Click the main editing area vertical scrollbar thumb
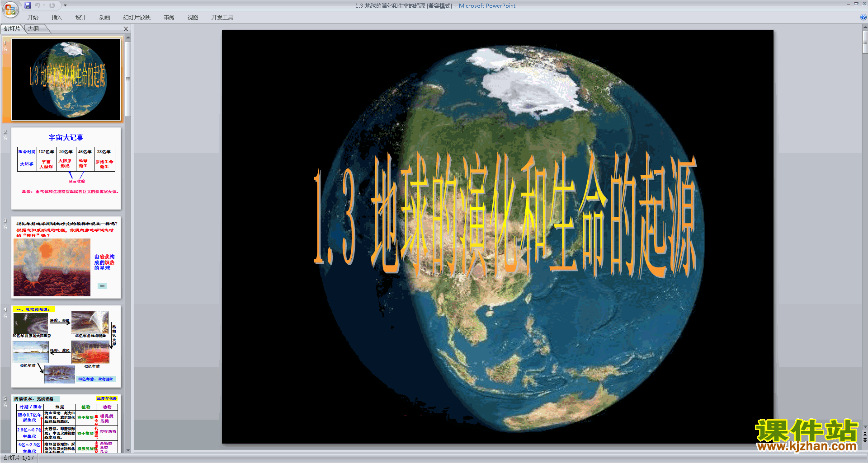 [865, 42]
